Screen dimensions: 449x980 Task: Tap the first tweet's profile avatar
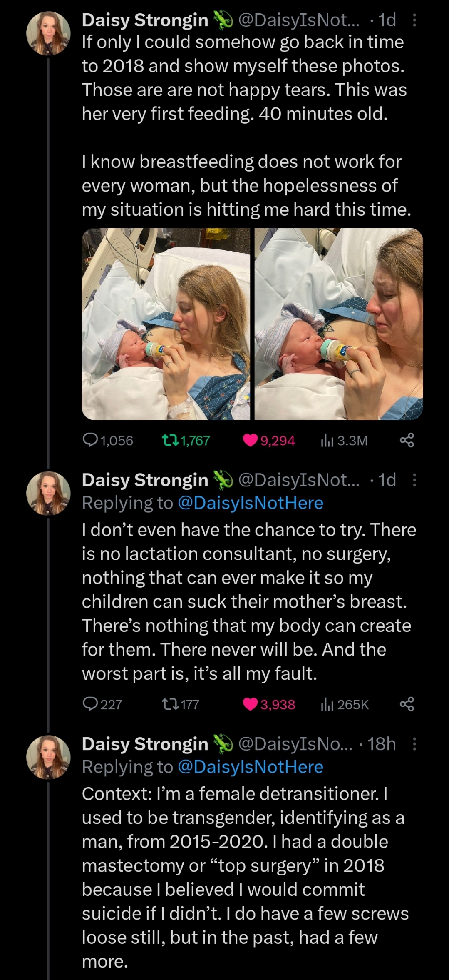click(x=48, y=34)
